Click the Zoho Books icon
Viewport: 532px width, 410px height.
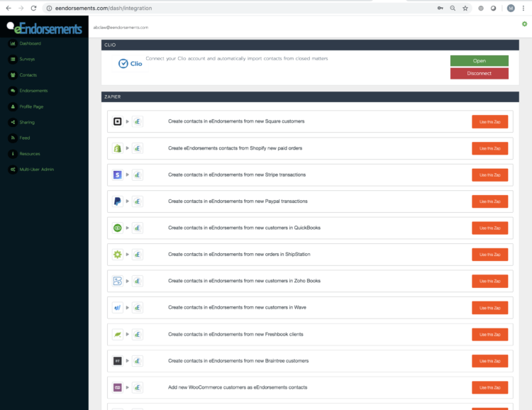(x=117, y=281)
